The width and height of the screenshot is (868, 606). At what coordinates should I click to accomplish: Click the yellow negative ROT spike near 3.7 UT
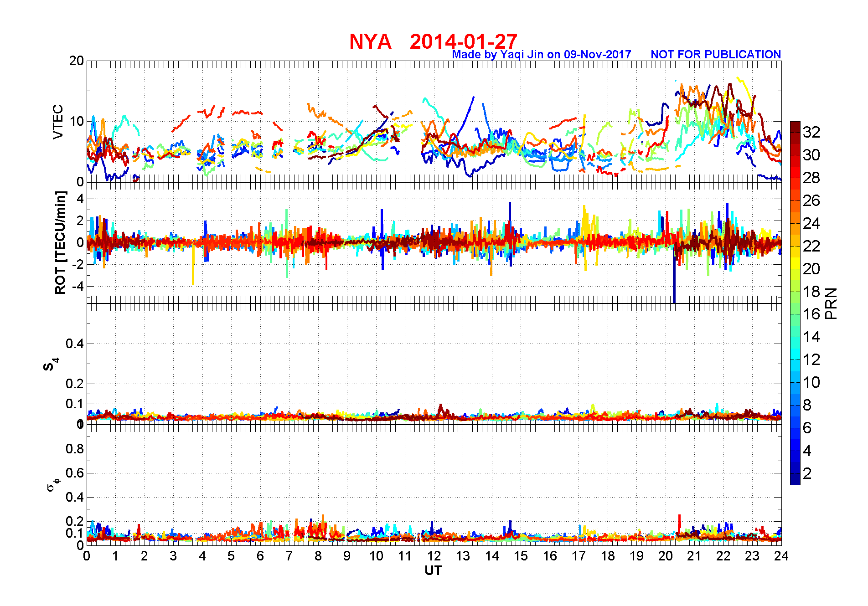[x=193, y=267]
